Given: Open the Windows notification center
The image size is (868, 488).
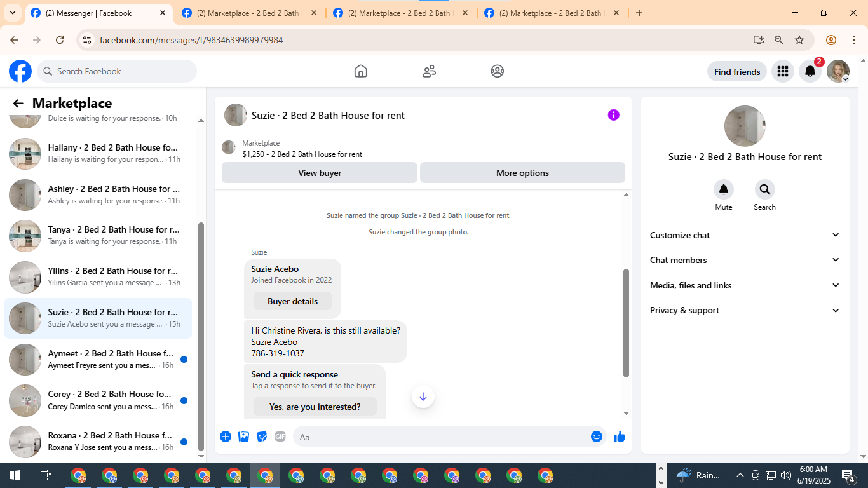Looking at the screenshot, I should [x=848, y=475].
